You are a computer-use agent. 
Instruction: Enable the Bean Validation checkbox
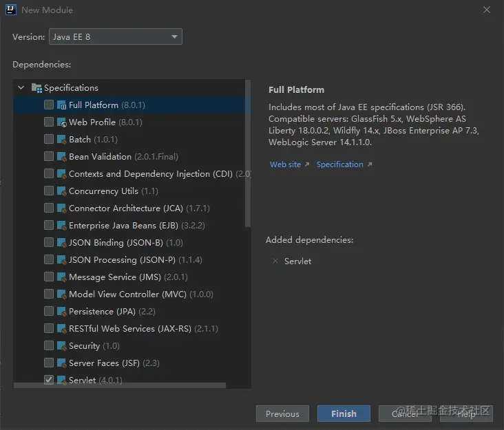(49, 156)
